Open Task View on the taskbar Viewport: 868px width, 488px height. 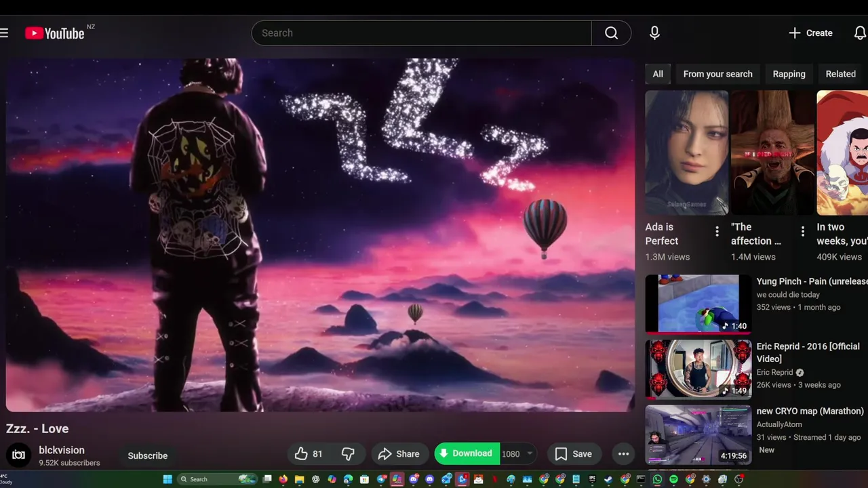coord(267,479)
